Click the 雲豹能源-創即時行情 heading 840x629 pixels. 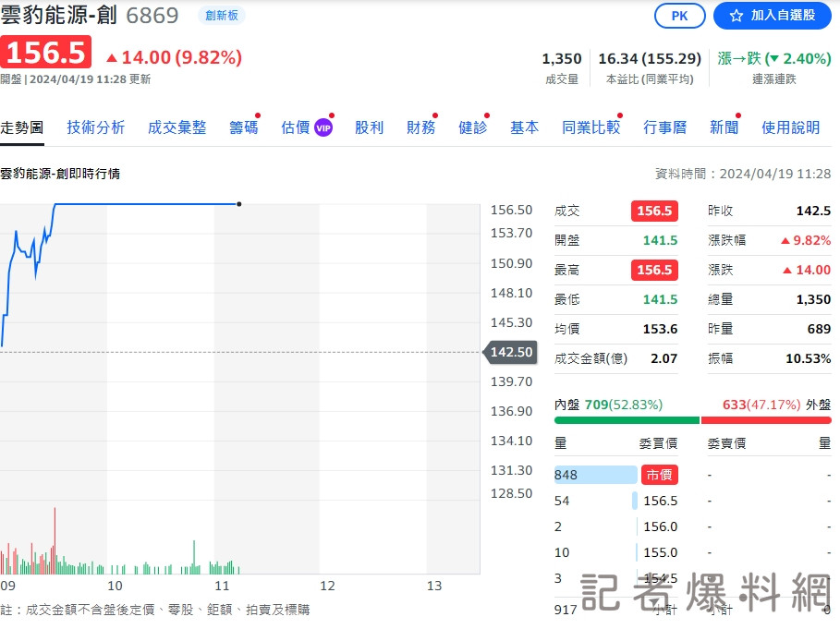click(x=60, y=174)
